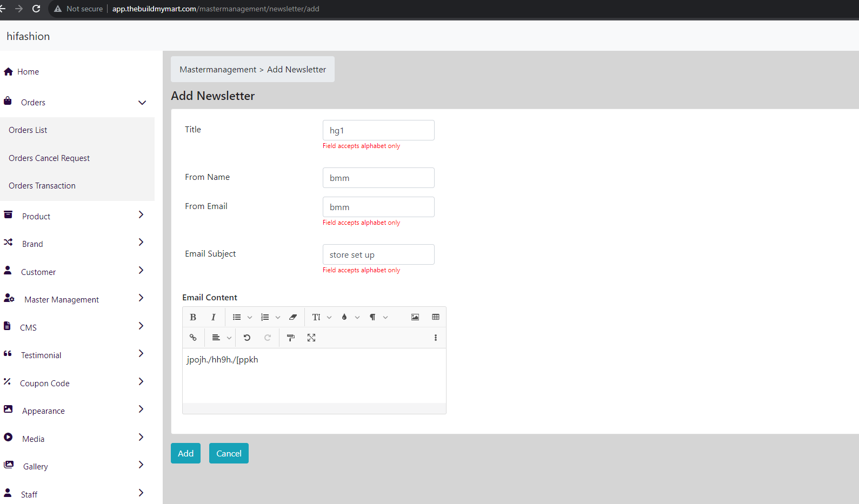Expand the Testimonial submenu arrow

pos(141,353)
